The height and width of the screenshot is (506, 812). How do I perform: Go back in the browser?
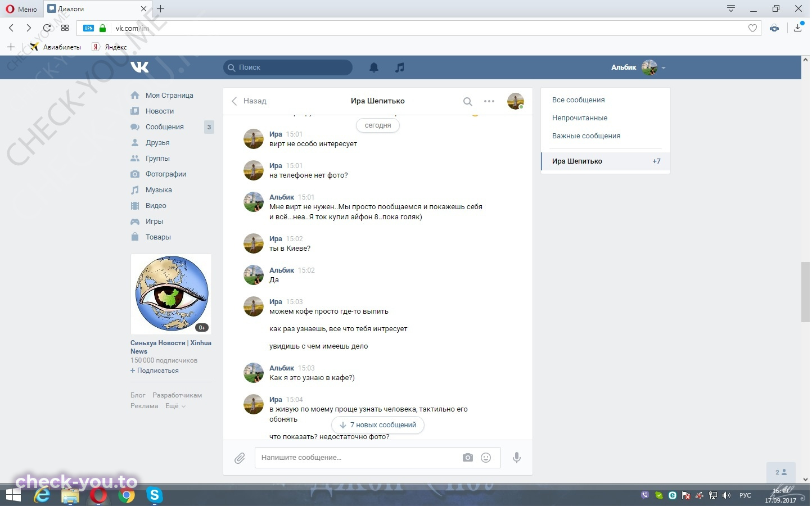pyautogui.click(x=11, y=28)
